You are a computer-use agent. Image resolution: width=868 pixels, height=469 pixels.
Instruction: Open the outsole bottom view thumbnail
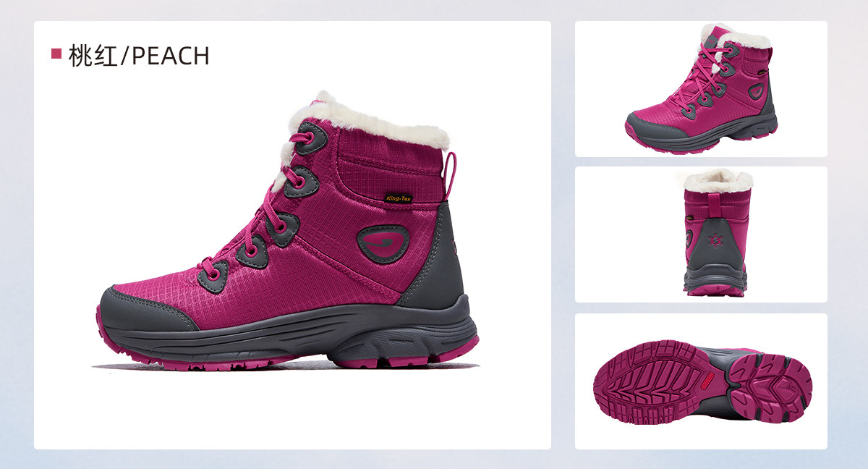click(x=701, y=381)
